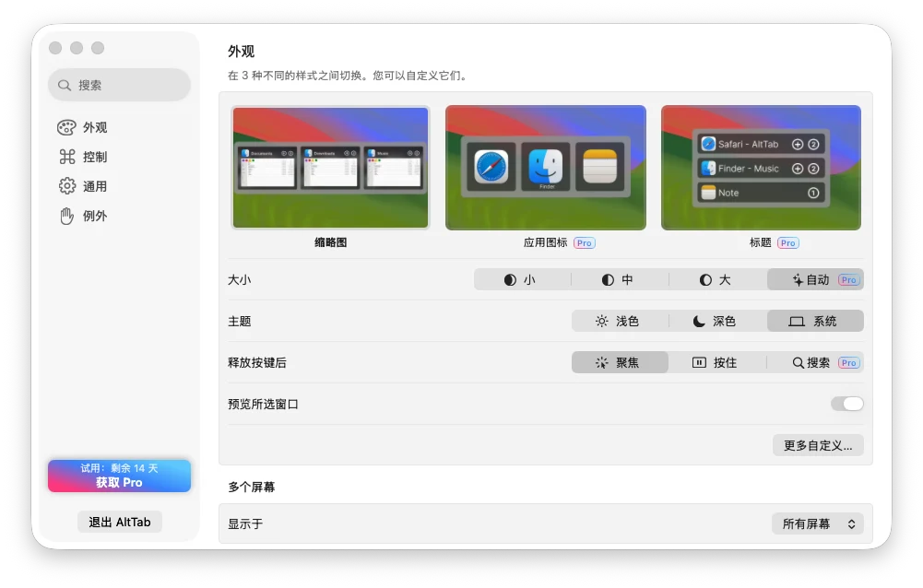Viewport: 923px width, 588px height.
Task: Click the Finder icon in the app icon preview
Action: (546, 167)
